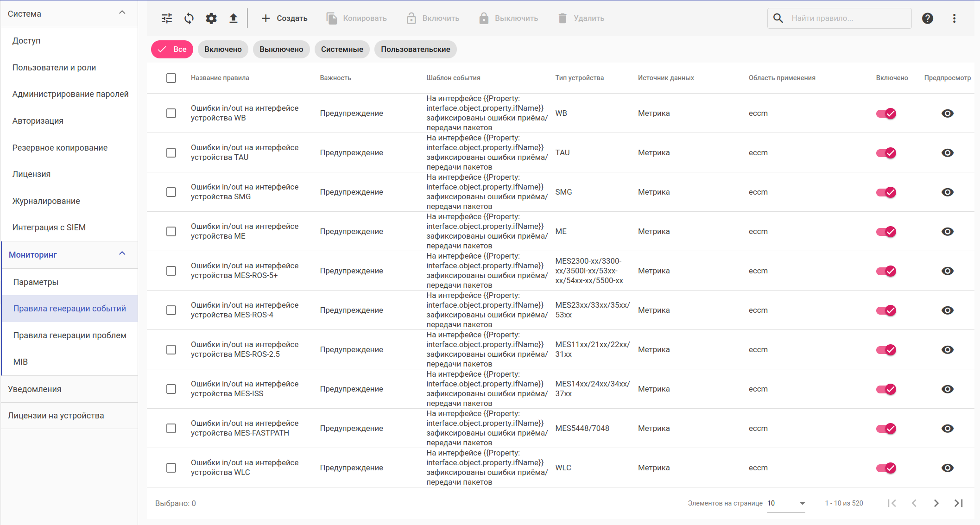Open the help question mark icon
The height and width of the screenshot is (525, 980).
[927, 19]
